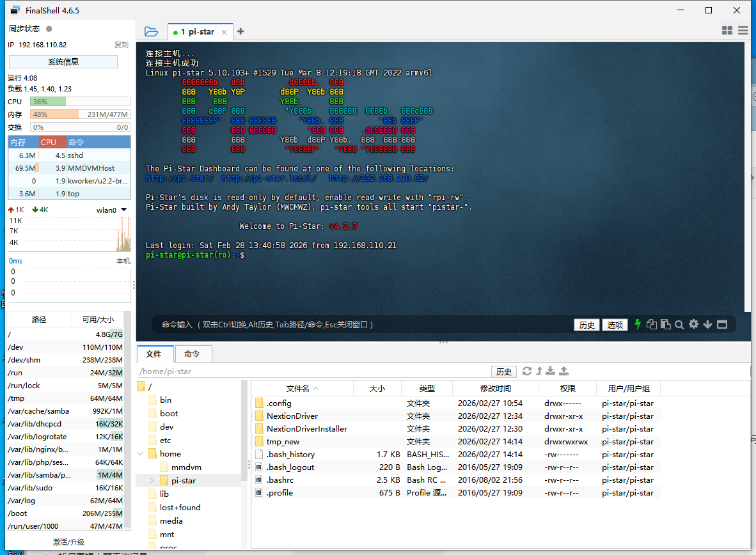This screenshot has height=555, width=756.
Task: Click the download icon in file toolbar
Action: pyautogui.click(x=551, y=371)
